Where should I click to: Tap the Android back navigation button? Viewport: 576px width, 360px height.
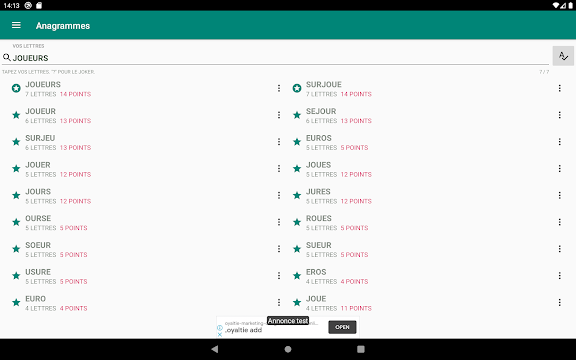click(x=215, y=349)
